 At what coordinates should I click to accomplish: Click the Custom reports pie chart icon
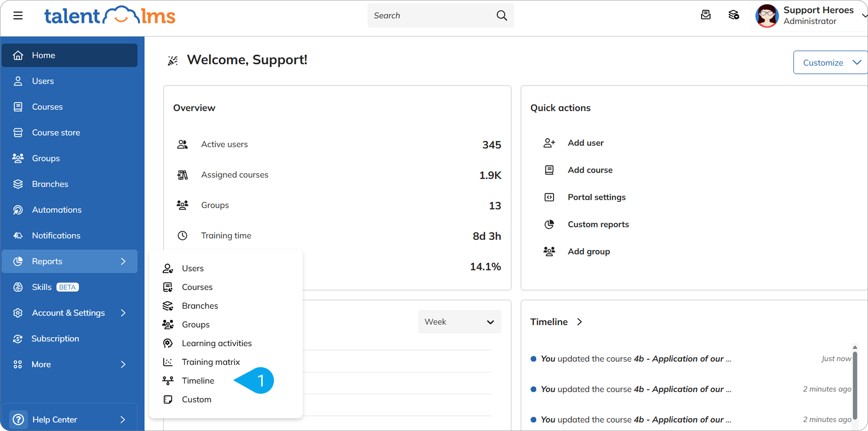(549, 224)
